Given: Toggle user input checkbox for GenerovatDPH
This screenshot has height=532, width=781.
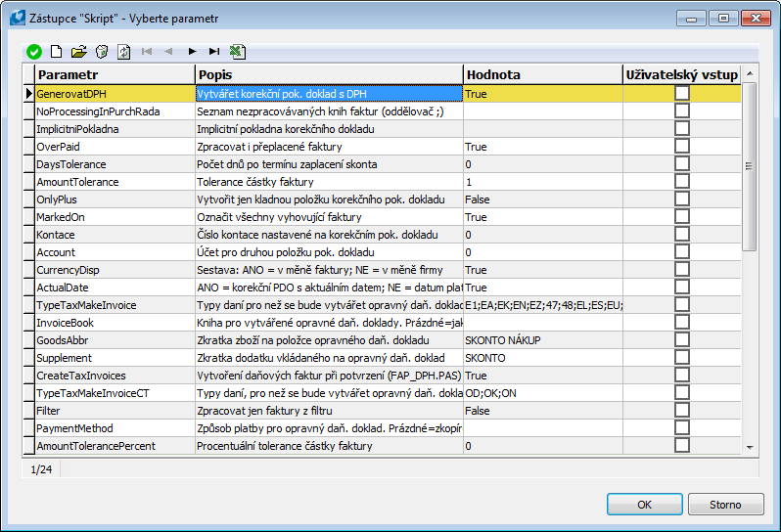Looking at the screenshot, I should pos(682,93).
